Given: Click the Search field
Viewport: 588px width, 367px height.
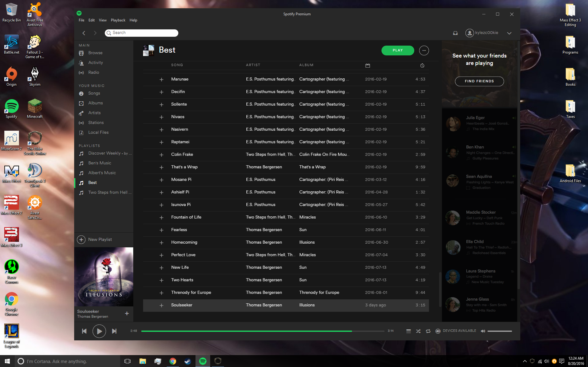Looking at the screenshot, I should click(142, 33).
